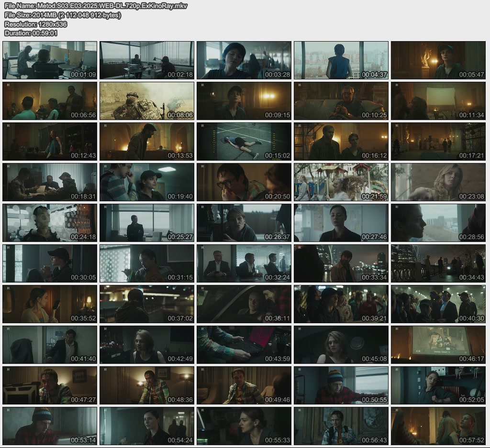Image resolution: width=490 pixels, height=448 pixels.
Task: Click the Duration 00:59:01 text
Action: 31,33
